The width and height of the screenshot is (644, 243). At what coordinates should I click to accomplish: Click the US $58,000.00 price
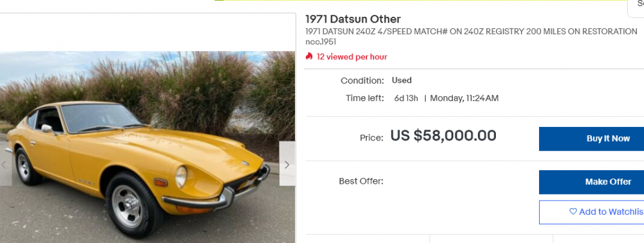click(x=443, y=136)
